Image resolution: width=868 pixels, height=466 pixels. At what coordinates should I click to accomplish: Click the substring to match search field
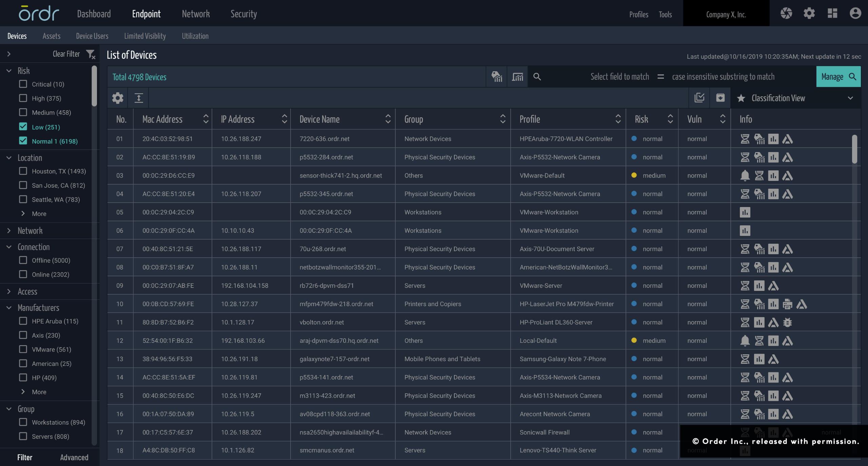click(x=723, y=77)
